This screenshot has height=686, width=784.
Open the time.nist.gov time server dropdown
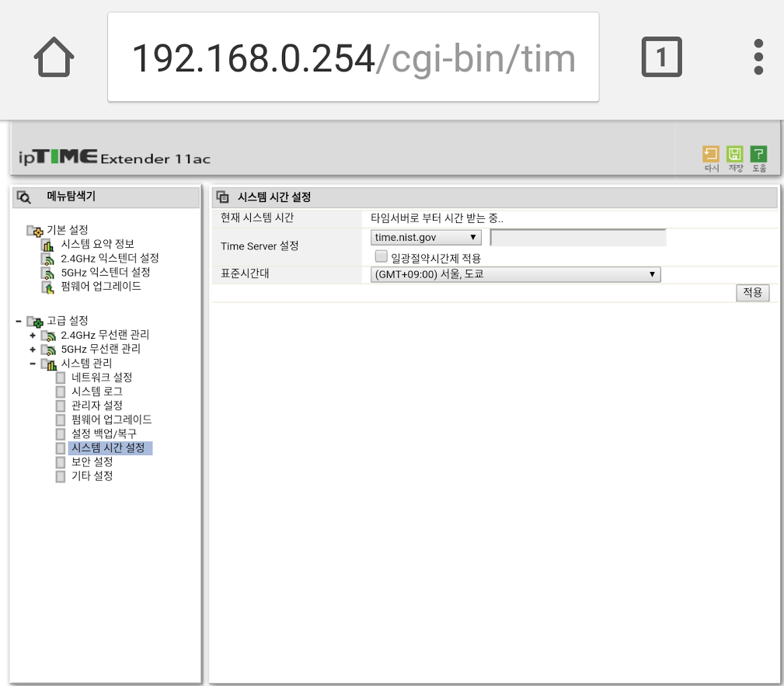tap(426, 238)
